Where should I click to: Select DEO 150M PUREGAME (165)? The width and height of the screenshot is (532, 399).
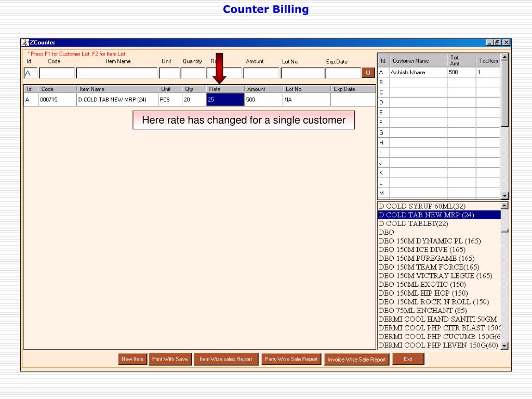[x=439, y=259]
